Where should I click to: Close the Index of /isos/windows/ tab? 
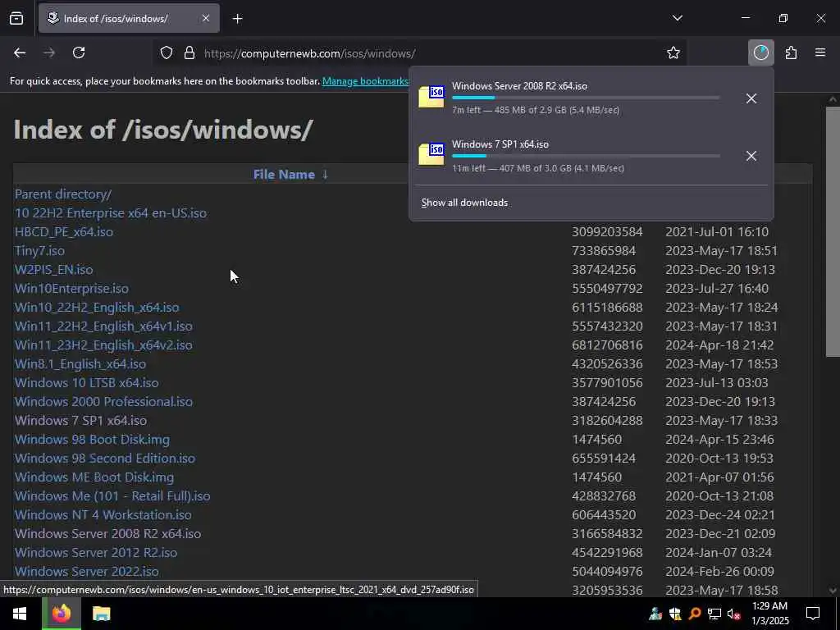tap(206, 18)
